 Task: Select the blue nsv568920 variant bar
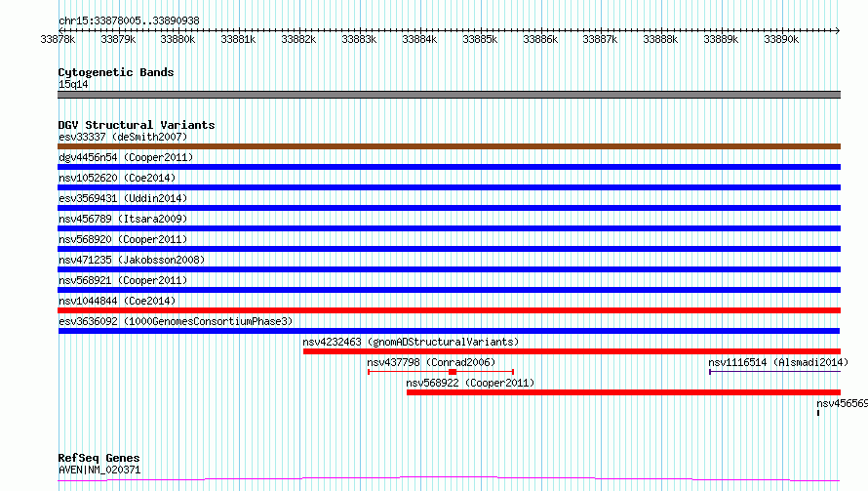(x=449, y=249)
